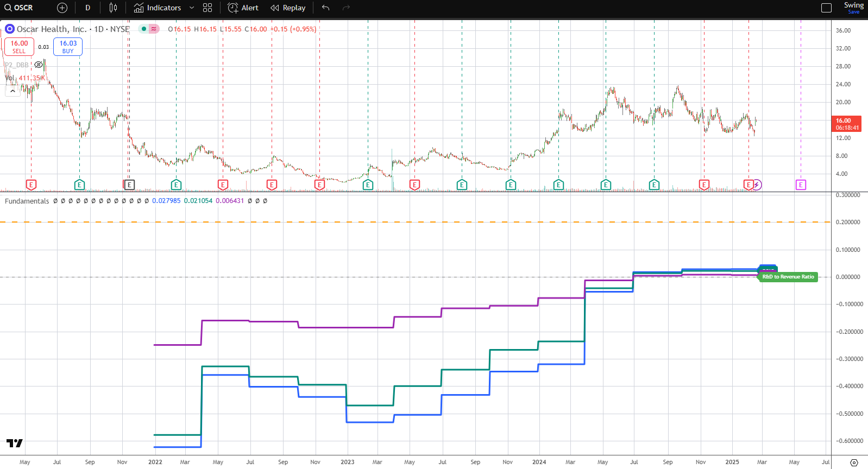The height and width of the screenshot is (469, 868).
Task: Click the 2023 time axis label
Action: tap(348, 462)
